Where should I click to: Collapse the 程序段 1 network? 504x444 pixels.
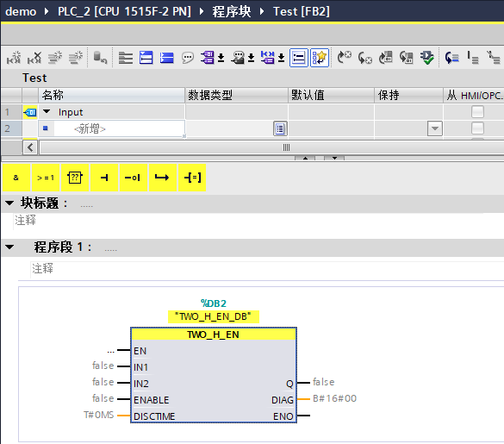tap(9, 247)
